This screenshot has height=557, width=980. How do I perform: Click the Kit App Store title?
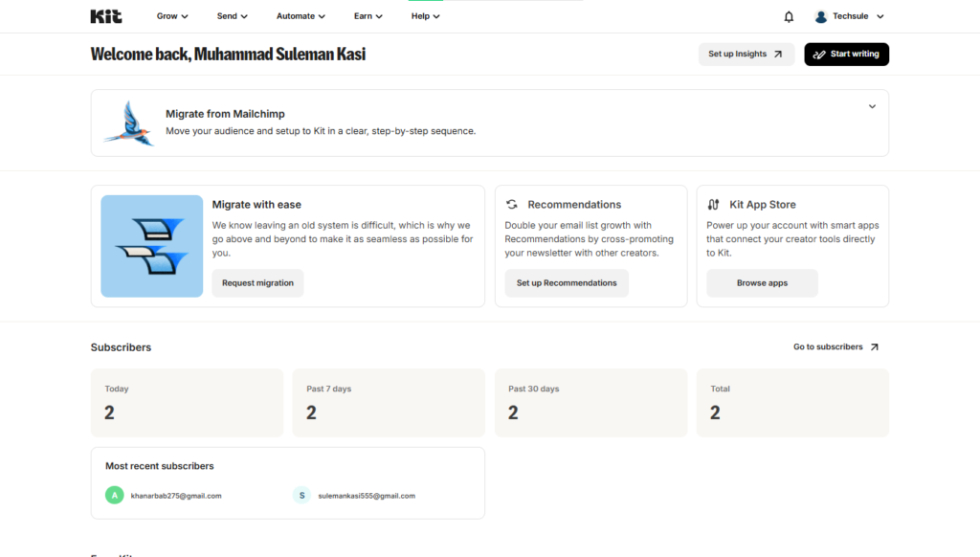tap(763, 205)
